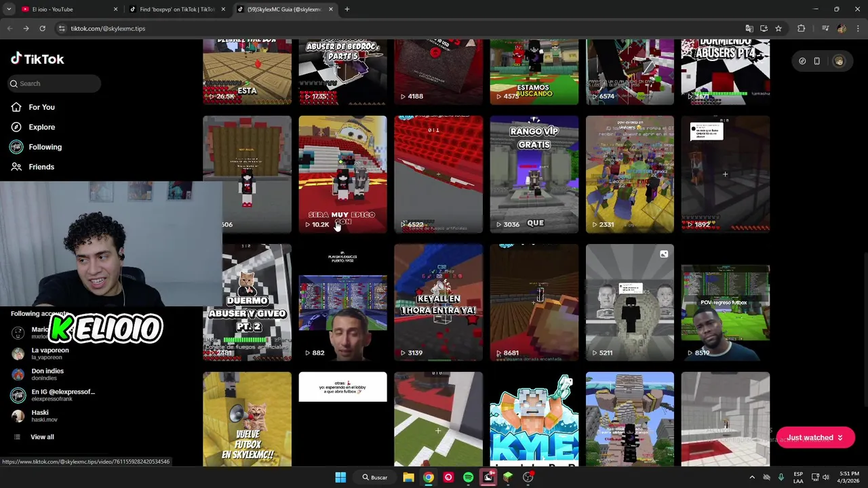Screen dimensions: 868x488
Task: Open the For You feed
Action: click(x=33, y=107)
